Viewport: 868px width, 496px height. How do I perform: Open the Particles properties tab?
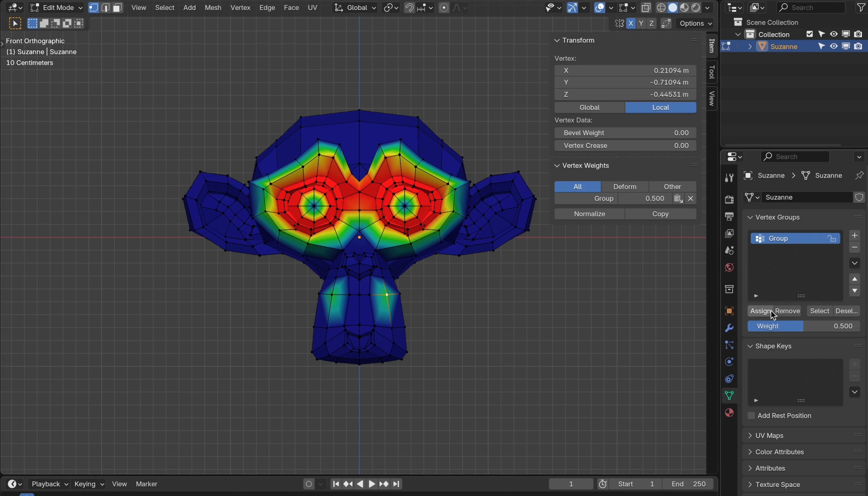729,345
